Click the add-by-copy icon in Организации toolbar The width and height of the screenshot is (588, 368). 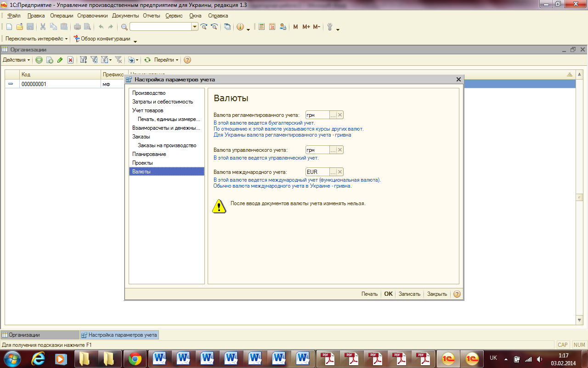[50, 60]
